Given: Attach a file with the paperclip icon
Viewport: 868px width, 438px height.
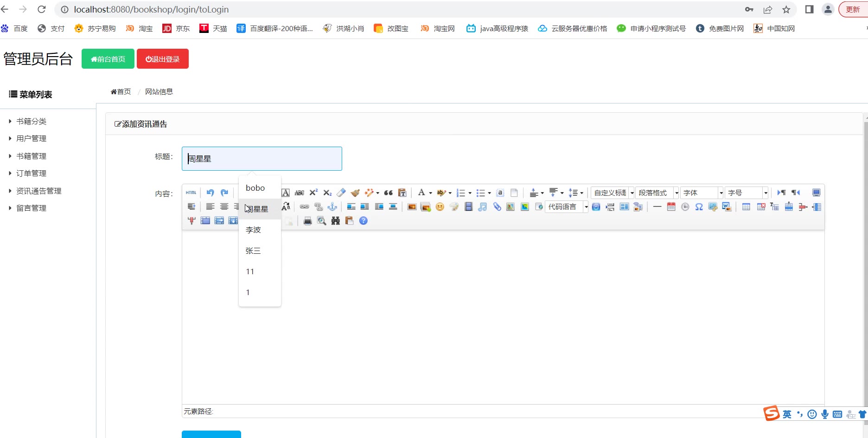Looking at the screenshot, I should click(497, 206).
